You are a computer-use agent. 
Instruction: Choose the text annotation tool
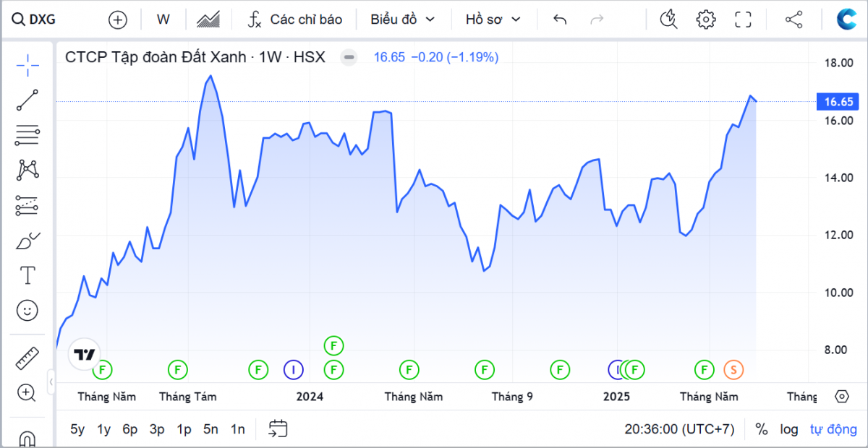27,275
